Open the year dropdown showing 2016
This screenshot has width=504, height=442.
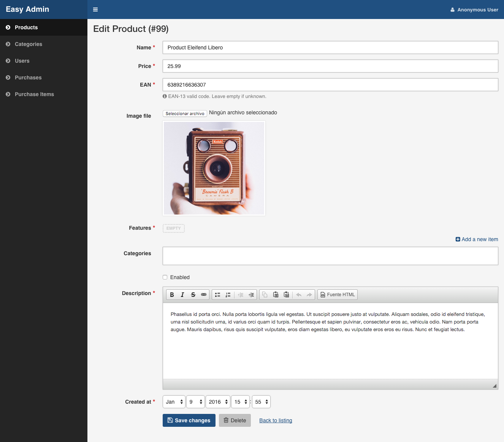pos(218,402)
